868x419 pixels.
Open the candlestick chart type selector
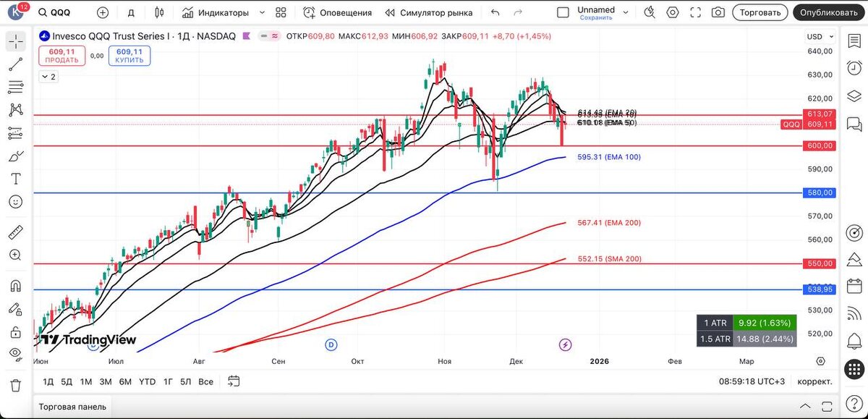coord(160,12)
